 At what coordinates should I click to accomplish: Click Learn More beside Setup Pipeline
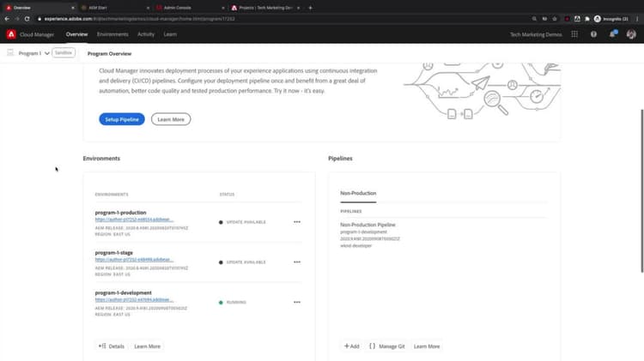(171, 119)
